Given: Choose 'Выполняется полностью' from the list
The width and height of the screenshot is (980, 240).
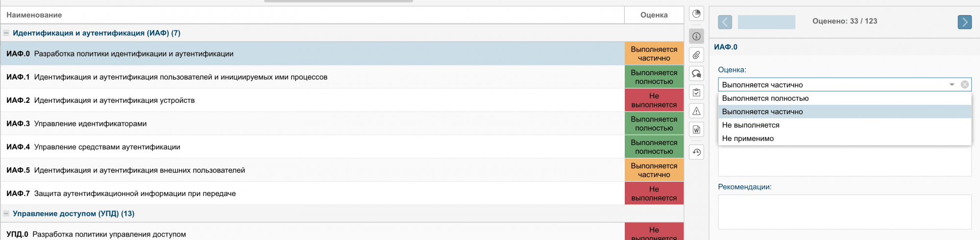Looking at the screenshot, I should pos(765,98).
